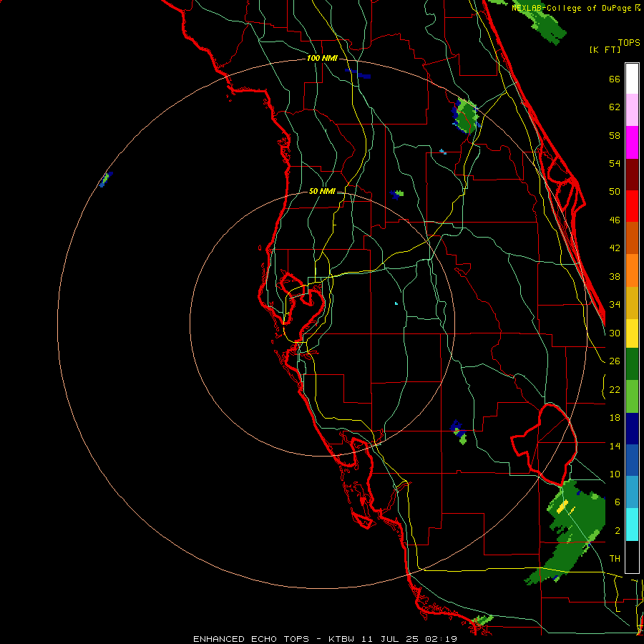Screen dimensions: 644x644
Task: Click the legend value '54'
Action: coord(615,163)
